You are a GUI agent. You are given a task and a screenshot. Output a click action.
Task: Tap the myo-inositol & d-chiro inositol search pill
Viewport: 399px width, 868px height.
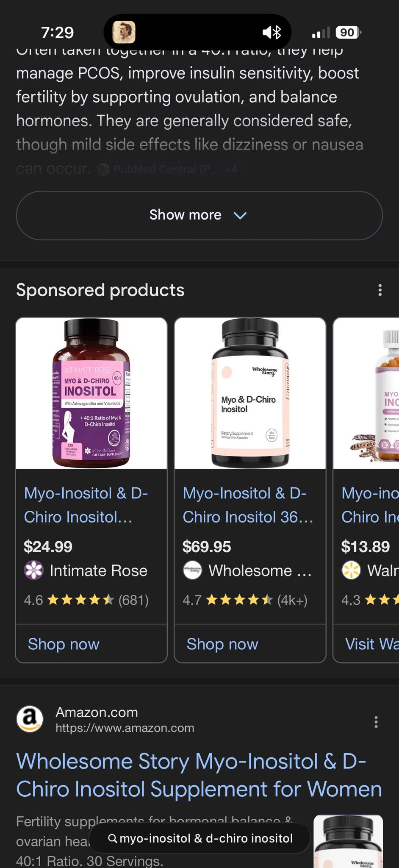pos(200,838)
